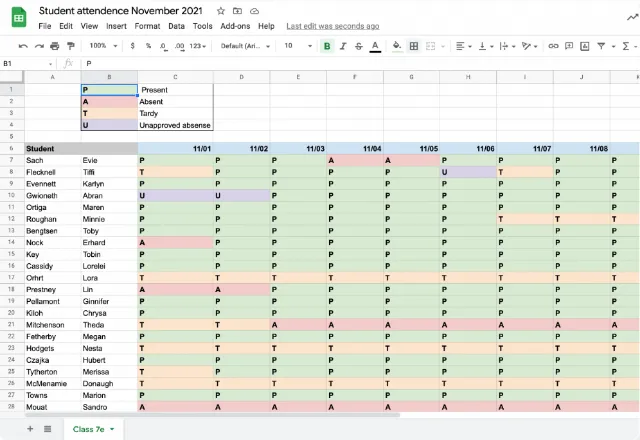Print the spreadsheet

pos(55,46)
